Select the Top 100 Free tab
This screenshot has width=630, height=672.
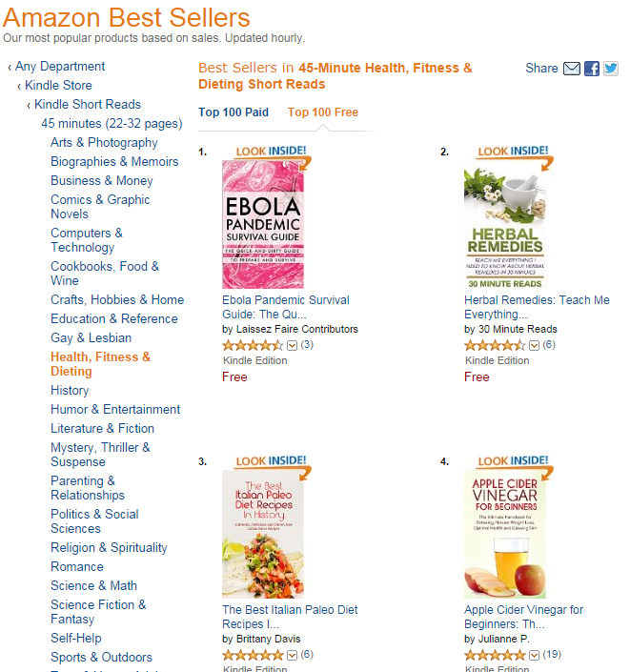click(323, 112)
